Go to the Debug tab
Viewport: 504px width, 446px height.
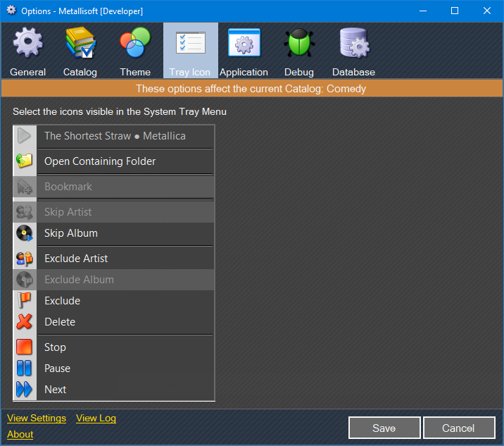(x=299, y=51)
